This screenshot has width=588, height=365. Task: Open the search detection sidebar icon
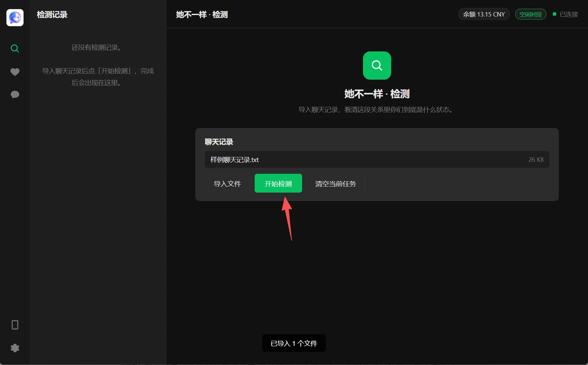point(15,48)
